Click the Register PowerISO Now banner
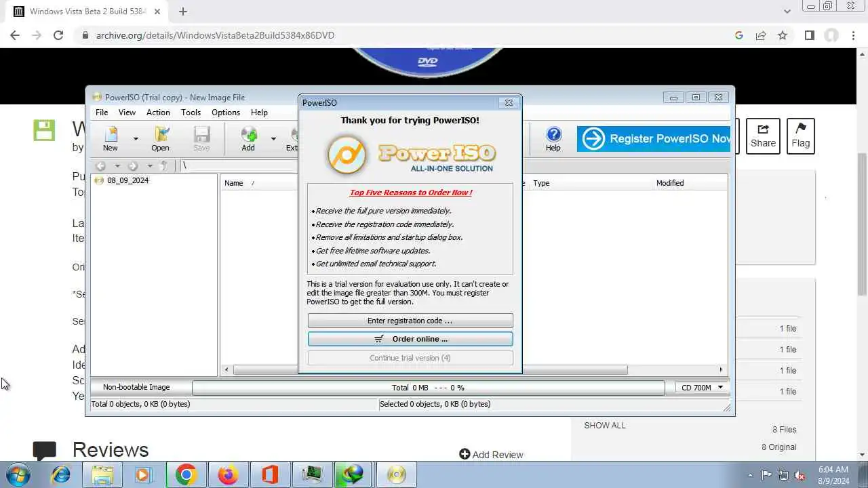 click(654, 139)
